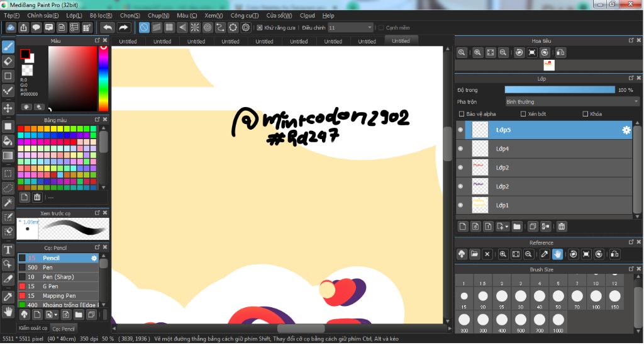Enable Xén bớt checkbox
The height and width of the screenshot is (345, 644).
(523, 114)
